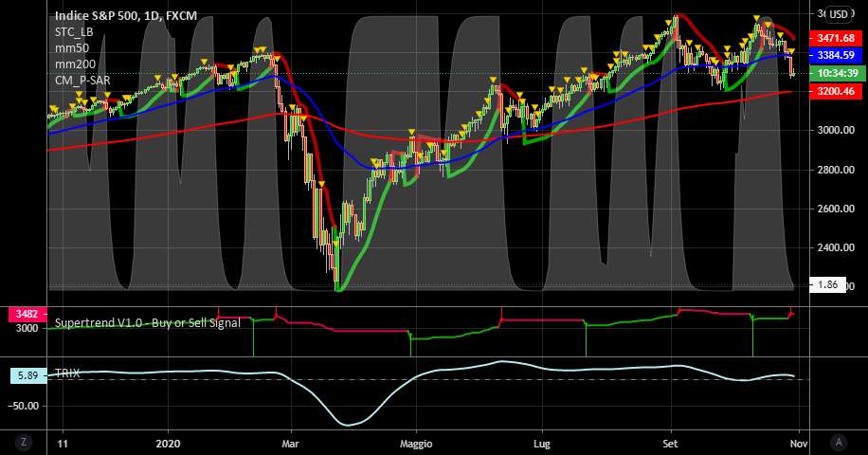The width and height of the screenshot is (868, 455).
Task: Click the 3471.68 red price label
Action: coord(836,38)
